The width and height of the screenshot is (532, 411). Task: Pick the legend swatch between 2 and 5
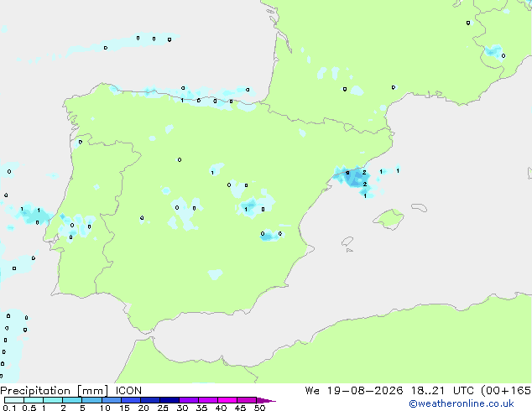(72, 400)
